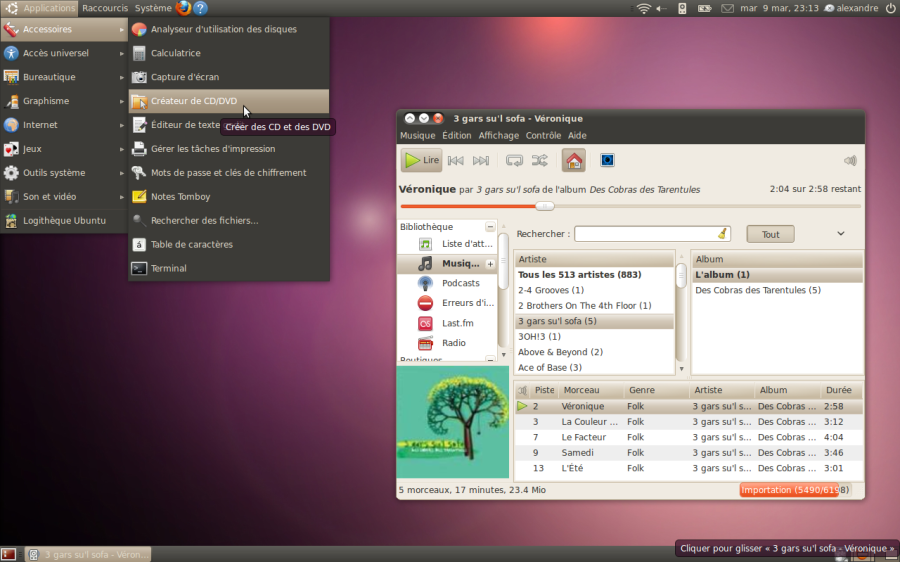Viewport: 900px width, 562px height.
Task: Expand the Internet submenu
Action: [64, 125]
